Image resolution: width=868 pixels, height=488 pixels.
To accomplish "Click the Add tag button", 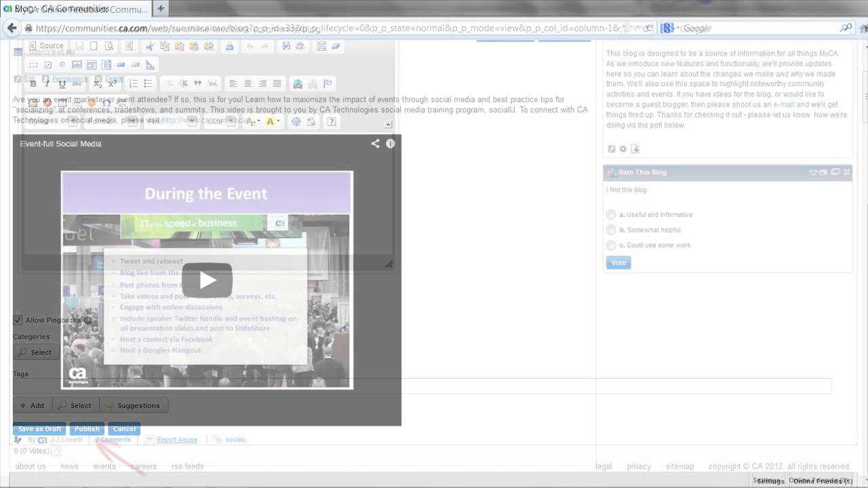I will pyautogui.click(x=32, y=405).
